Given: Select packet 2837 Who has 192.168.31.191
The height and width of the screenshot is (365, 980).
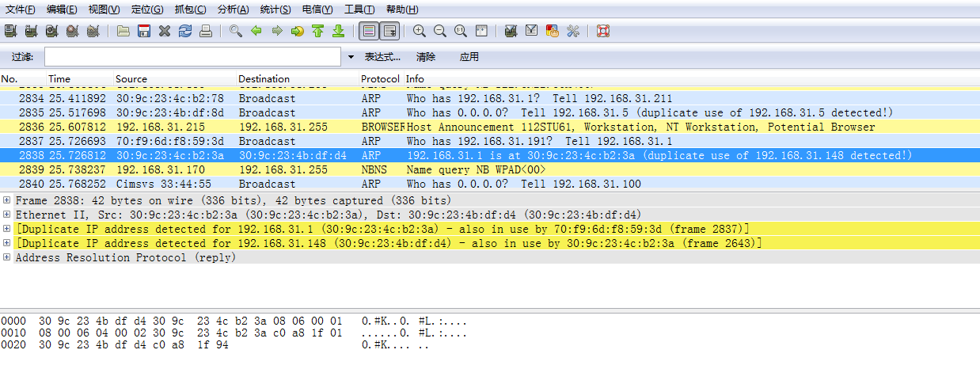Looking at the screenshot, I should point(490,141).
